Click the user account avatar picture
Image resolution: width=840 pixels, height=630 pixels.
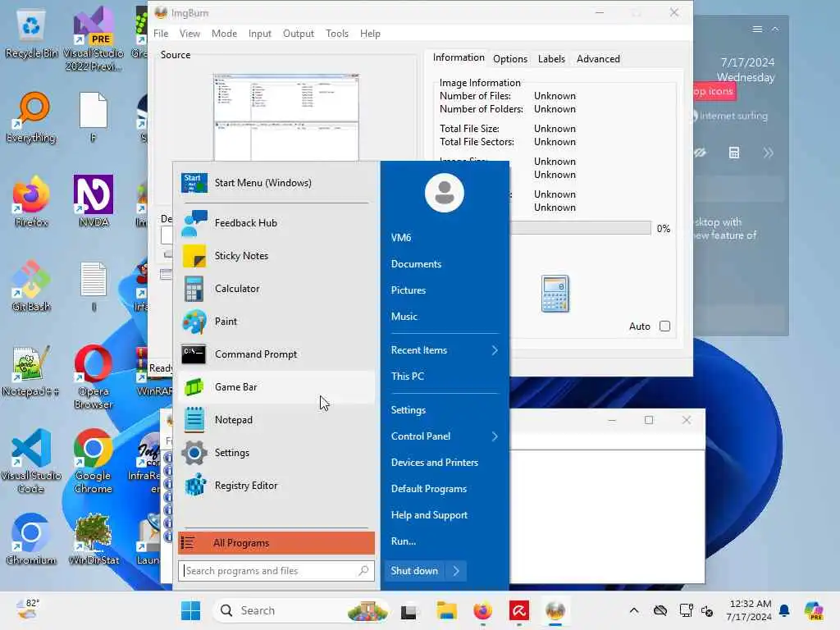[444, 193]
